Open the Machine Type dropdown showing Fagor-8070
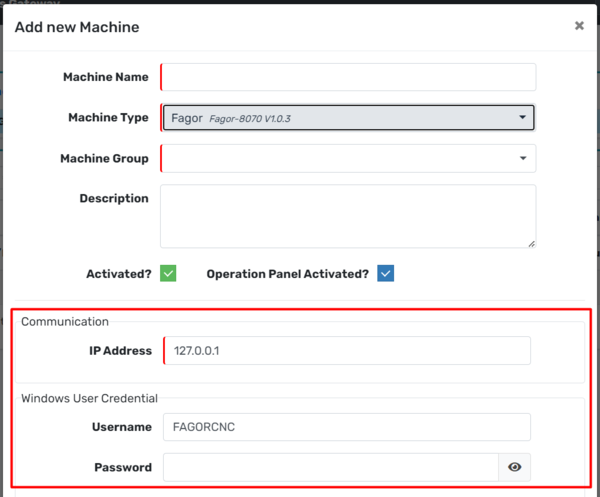This screenshot has width=600, height=497. coord(347,118)
